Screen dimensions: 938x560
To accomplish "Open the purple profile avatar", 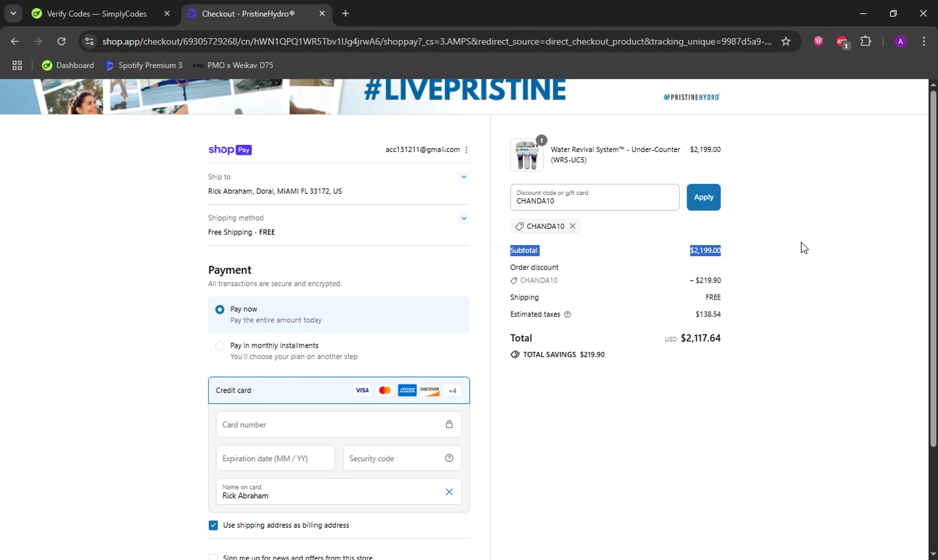I will tap(900, 41).
